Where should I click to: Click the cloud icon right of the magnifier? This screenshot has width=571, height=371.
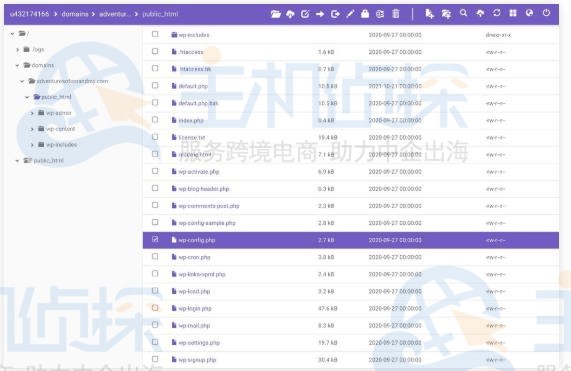coord(480,13)
